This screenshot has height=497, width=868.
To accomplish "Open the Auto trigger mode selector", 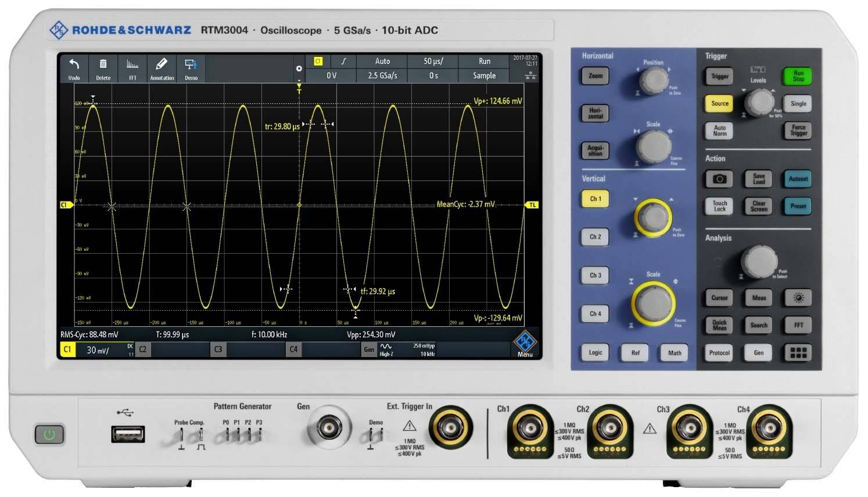I will click(x=382, y=61).
